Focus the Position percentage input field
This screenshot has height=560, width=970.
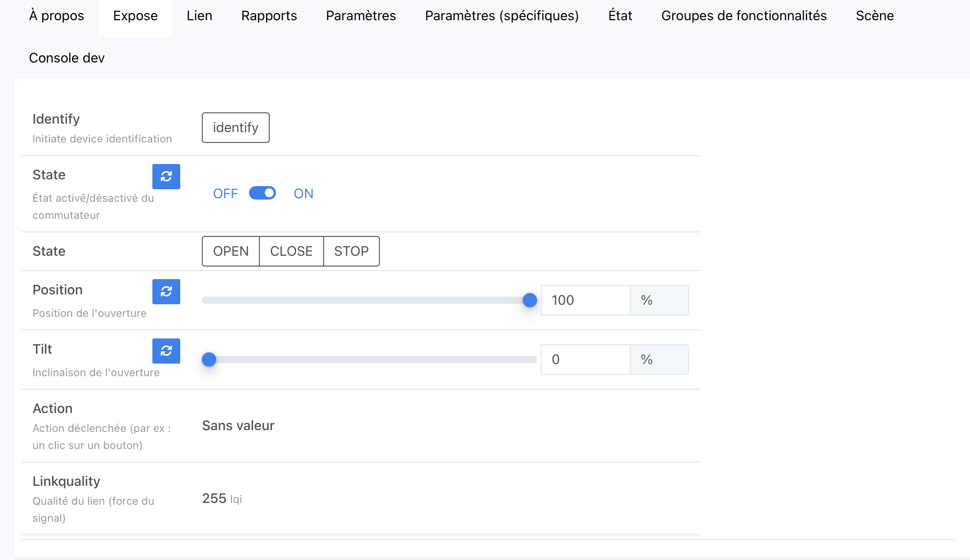coord(585,300)
